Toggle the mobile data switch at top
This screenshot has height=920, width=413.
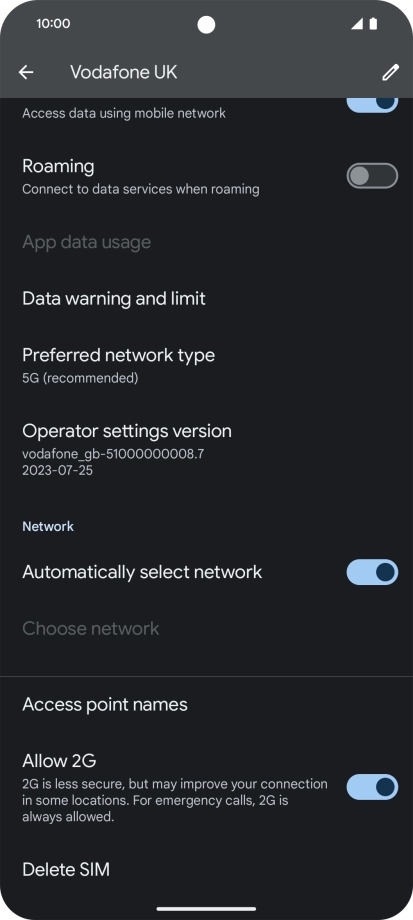[372, 104]
